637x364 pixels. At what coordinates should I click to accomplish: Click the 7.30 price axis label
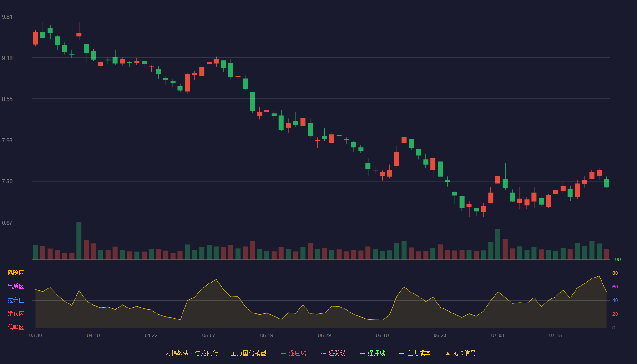7,182
